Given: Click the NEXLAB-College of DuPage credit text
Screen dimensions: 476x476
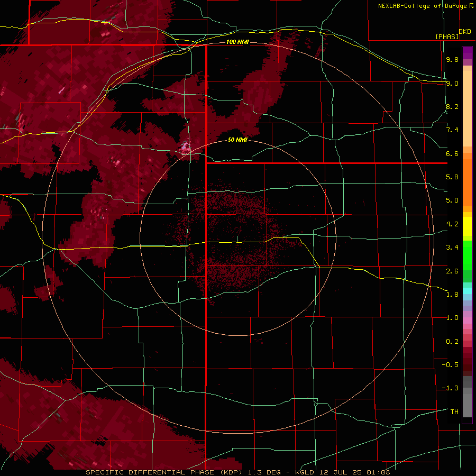Looking at the screenshot, I should 422,6.
